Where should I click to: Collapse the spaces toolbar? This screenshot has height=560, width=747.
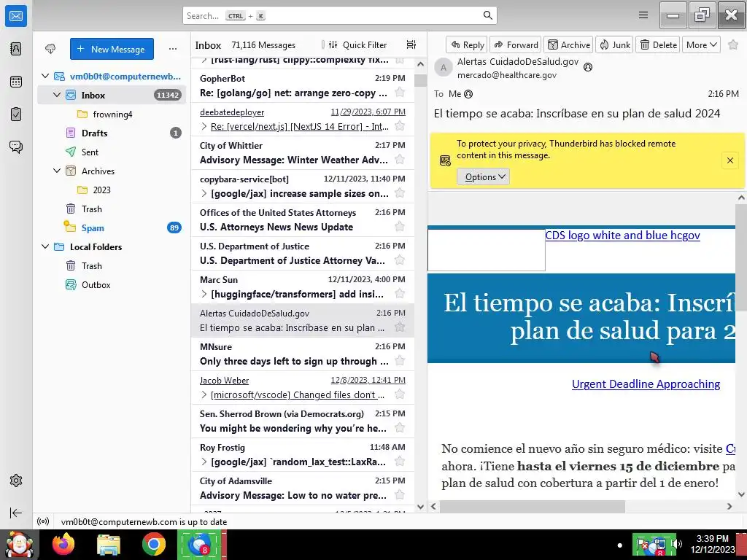tap(16, 513)
